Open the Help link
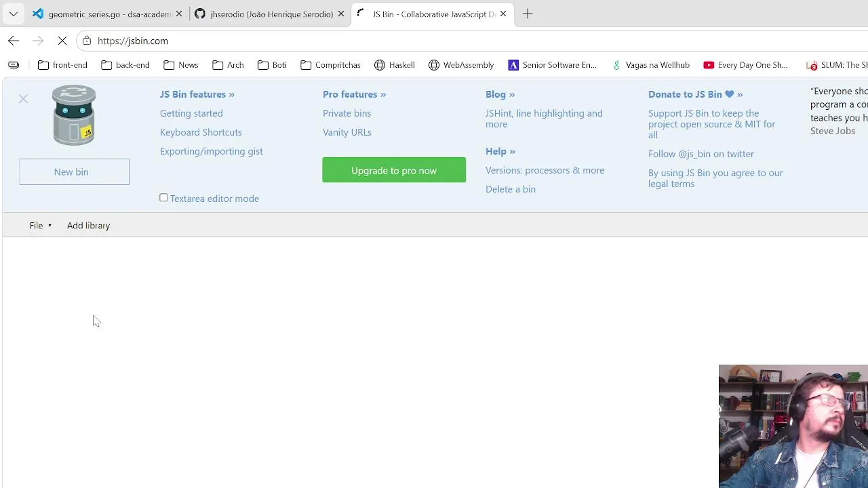This screenshot has width=868, height=488. (x=500, y=151)
